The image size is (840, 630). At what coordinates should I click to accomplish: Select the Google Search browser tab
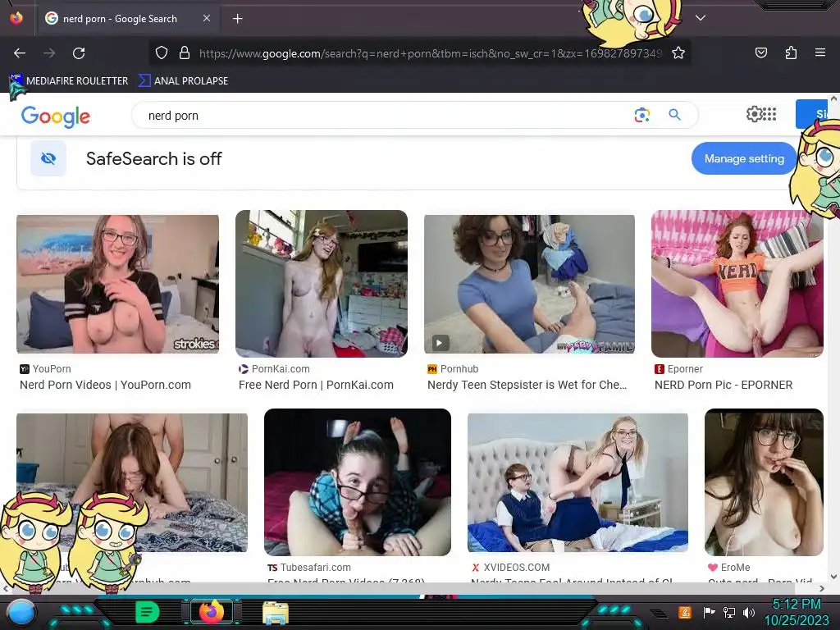[x=127, y=18]
